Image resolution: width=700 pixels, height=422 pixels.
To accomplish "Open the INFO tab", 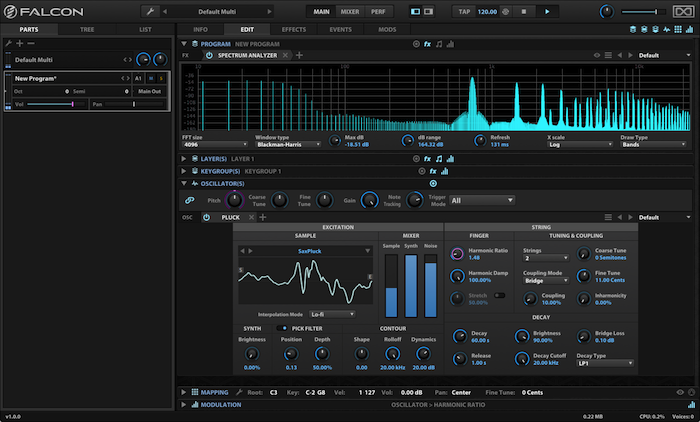I will tap(200, 29).
